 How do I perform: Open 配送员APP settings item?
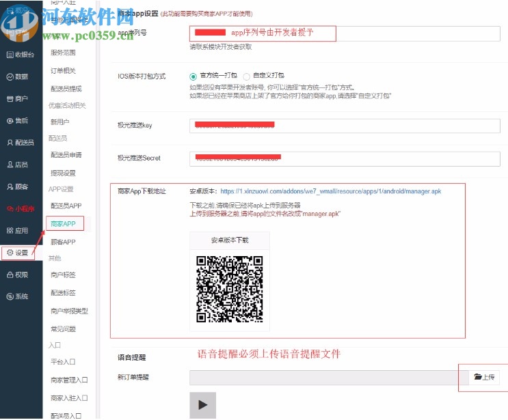(x=66, y=206)
